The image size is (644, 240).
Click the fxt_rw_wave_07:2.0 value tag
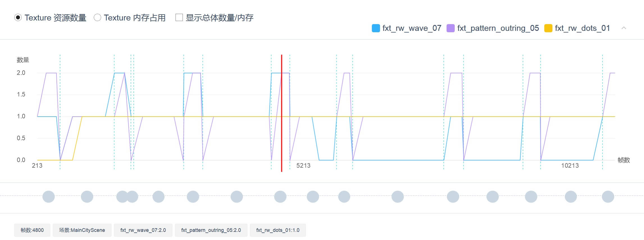(143, 230)
